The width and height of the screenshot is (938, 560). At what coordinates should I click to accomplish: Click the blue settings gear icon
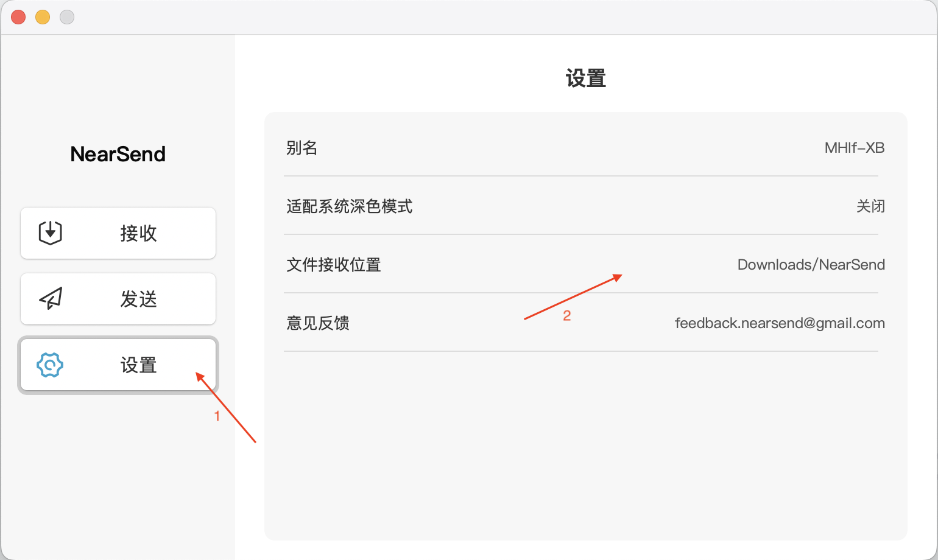coord(50,365)
